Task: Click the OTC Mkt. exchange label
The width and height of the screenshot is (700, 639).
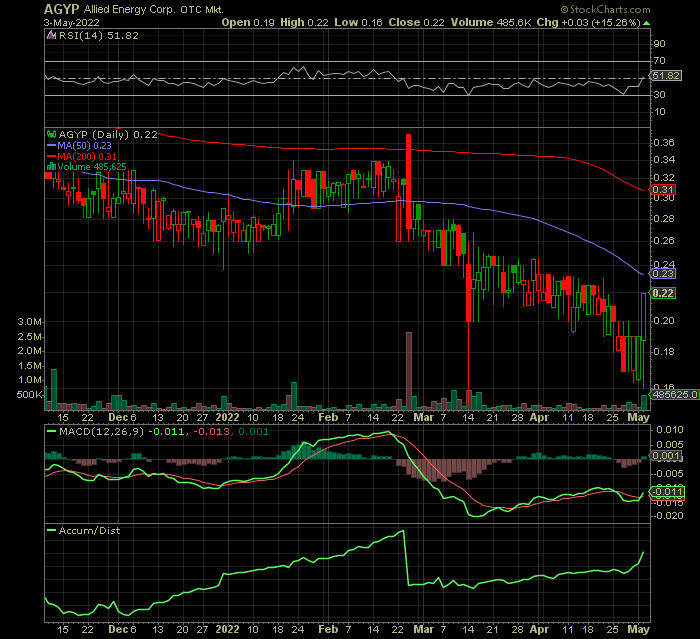Action: coord(202,9)
